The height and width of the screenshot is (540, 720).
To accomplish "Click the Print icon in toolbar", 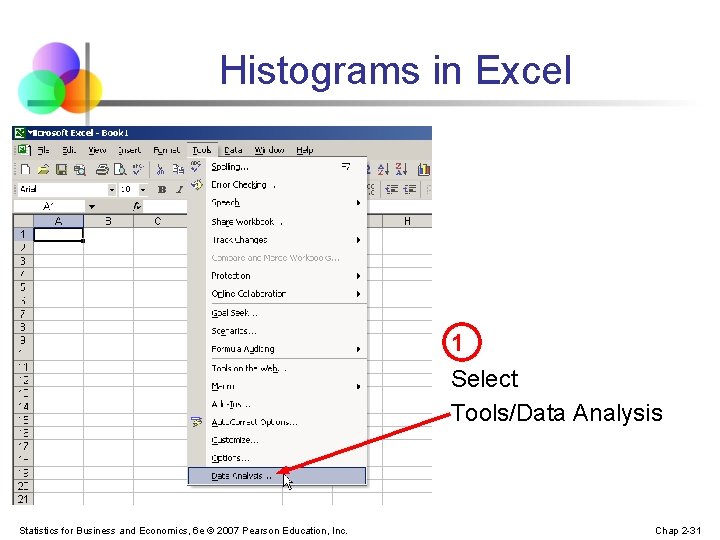I will [102, 169].
